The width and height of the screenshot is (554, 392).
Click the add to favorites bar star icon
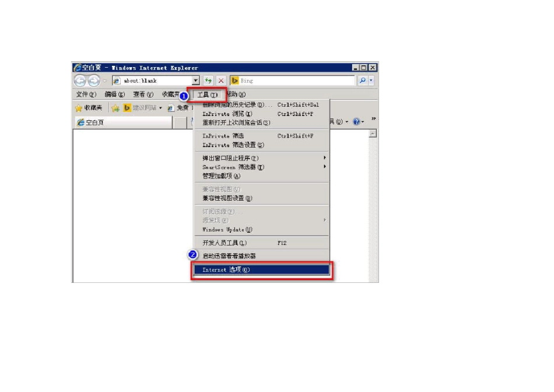(115, 108)
